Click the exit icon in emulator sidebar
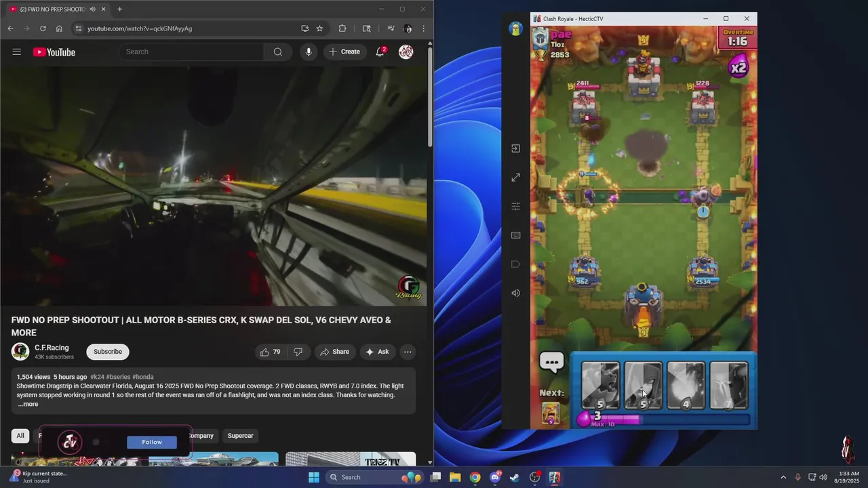The image size is (868, 488). pyautogui.click(x=515, y=148)
